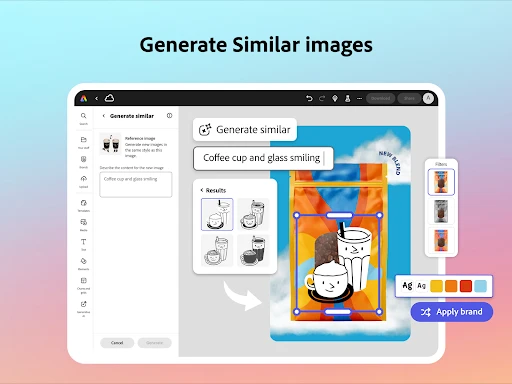This screenshot has height=384, width=512.
Task: Open Media in the sidebar
Action: pyautogui.click(x=83, y=225)
